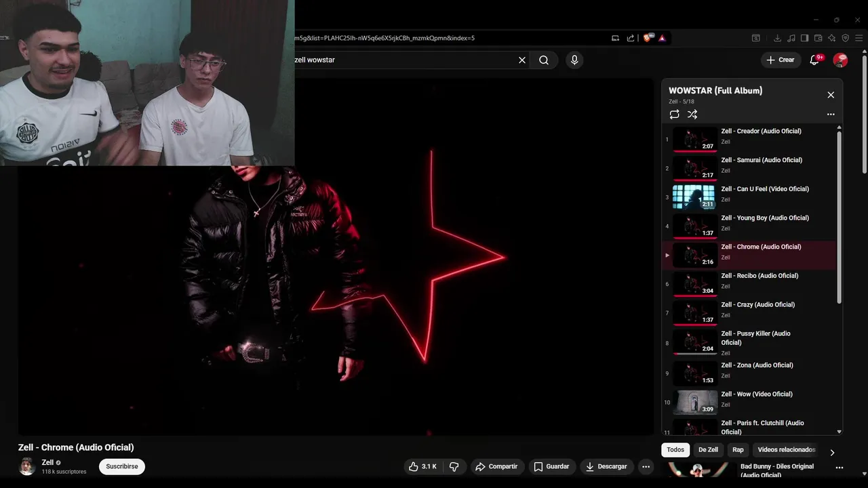
Task: Click Wow video thumbnail showing 3:09
Action: coord(694,402)
